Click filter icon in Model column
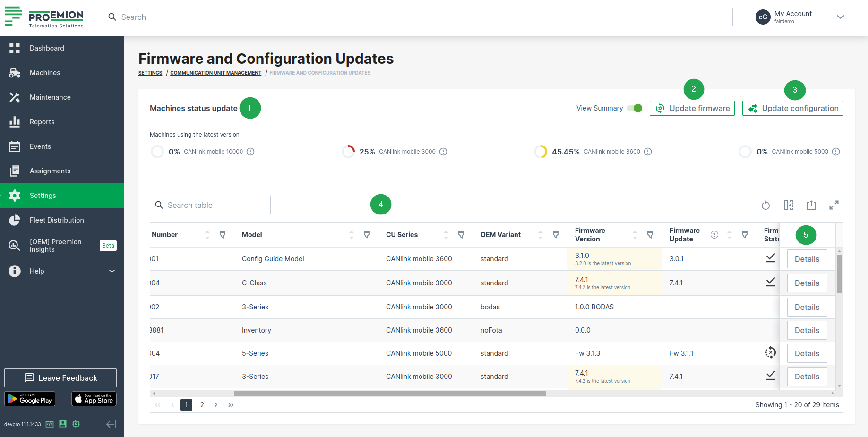This screenshot has height=437, width=868. (366, 235)
